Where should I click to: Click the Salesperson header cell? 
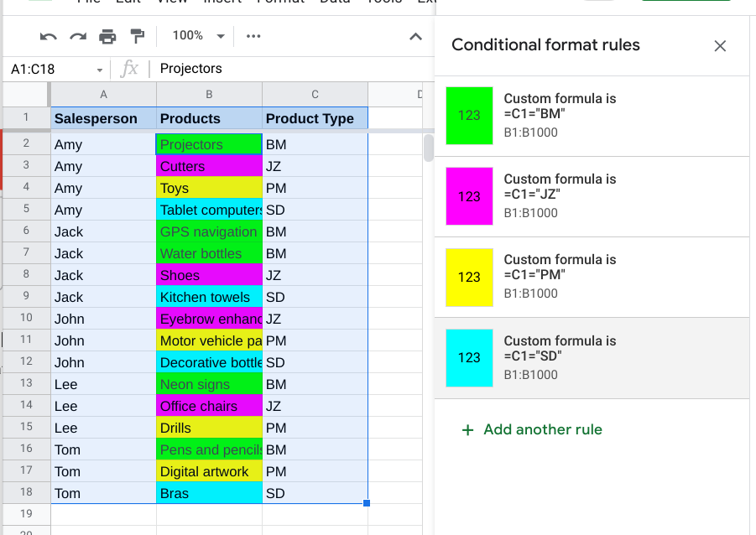pos(104,118)
